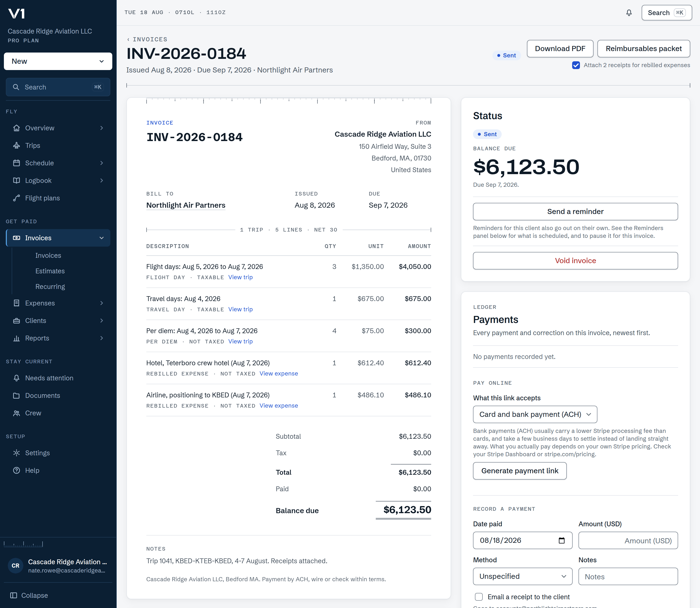Image resolution: width=700 pixels, height=608 pixels.
Task: Click the Reports bar chart icon
Action: (x=16, y=338)
